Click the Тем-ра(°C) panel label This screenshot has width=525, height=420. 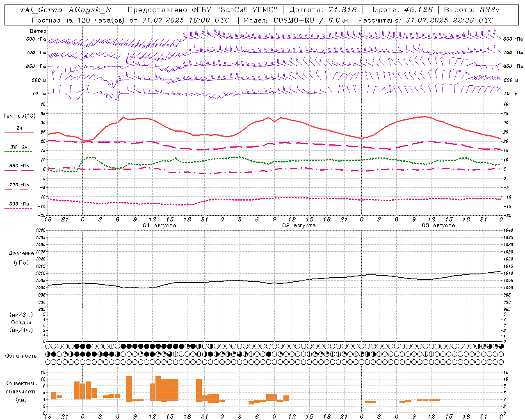(19, 116)
